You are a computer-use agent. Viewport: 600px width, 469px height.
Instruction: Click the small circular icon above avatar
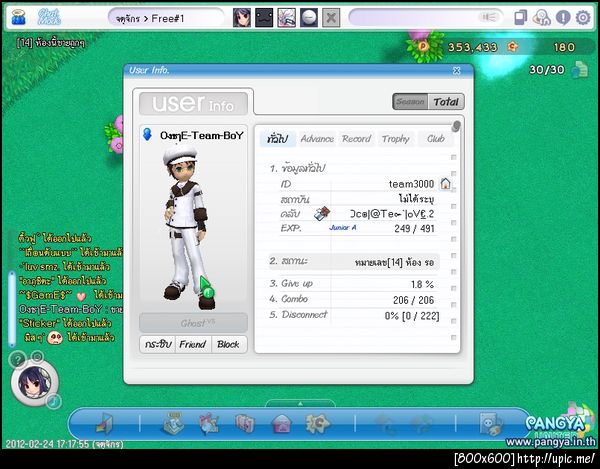coord(37,357)
